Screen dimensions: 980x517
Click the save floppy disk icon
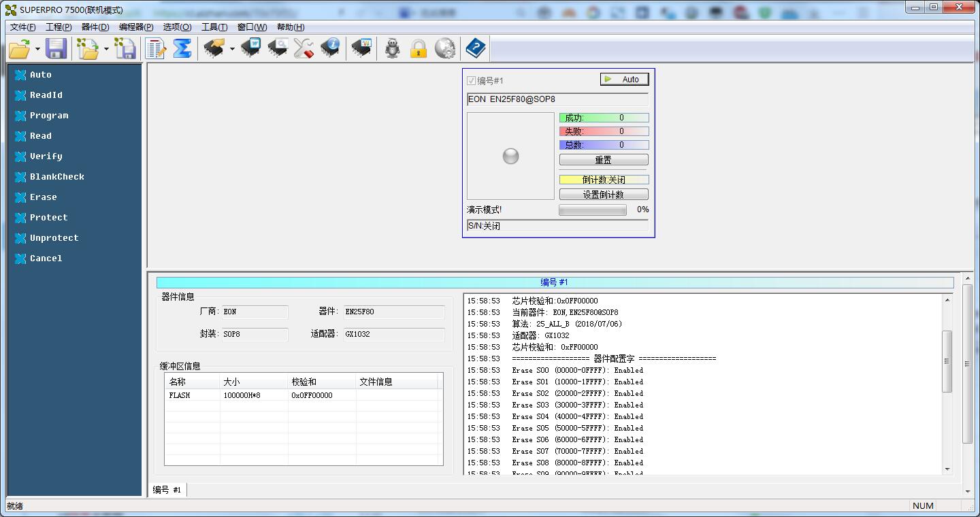56,48
